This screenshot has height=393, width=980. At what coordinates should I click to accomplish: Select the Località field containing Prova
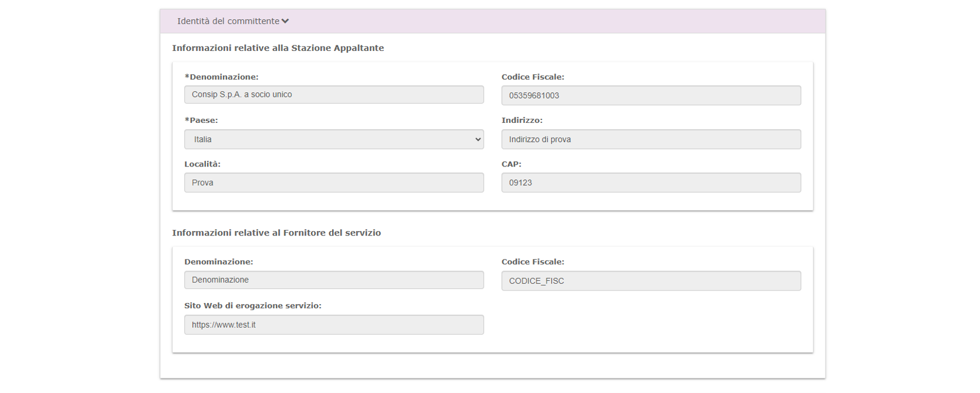pos(334,183)
